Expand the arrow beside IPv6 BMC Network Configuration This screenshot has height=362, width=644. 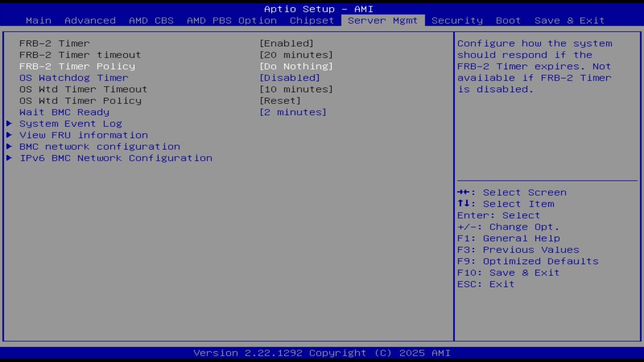click(9, 158)
